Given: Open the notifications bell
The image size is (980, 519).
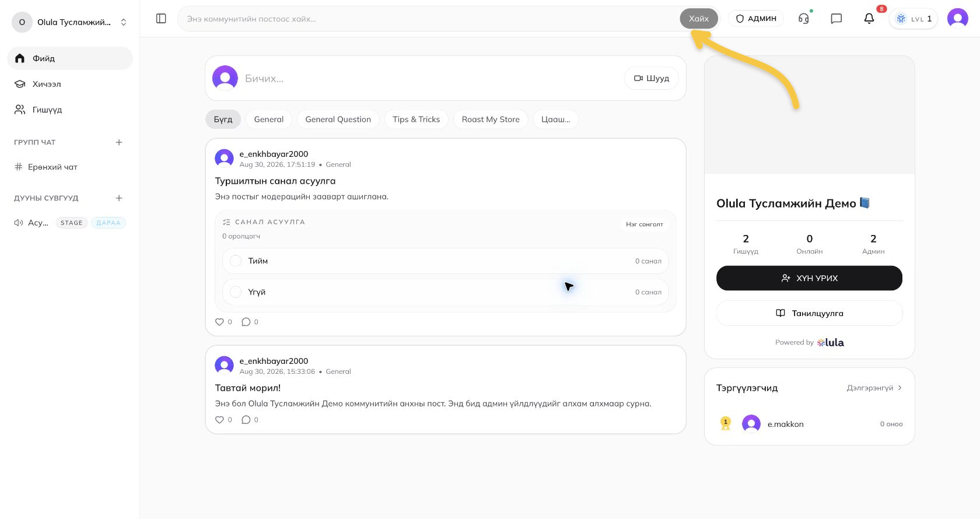Looking at the screenshot, I should [869, 19].
